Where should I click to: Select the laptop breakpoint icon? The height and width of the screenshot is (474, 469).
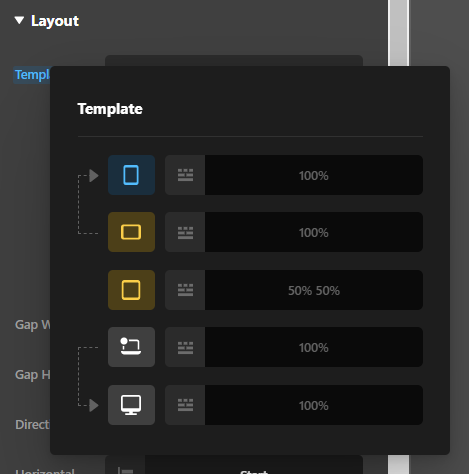coord(131,347)
